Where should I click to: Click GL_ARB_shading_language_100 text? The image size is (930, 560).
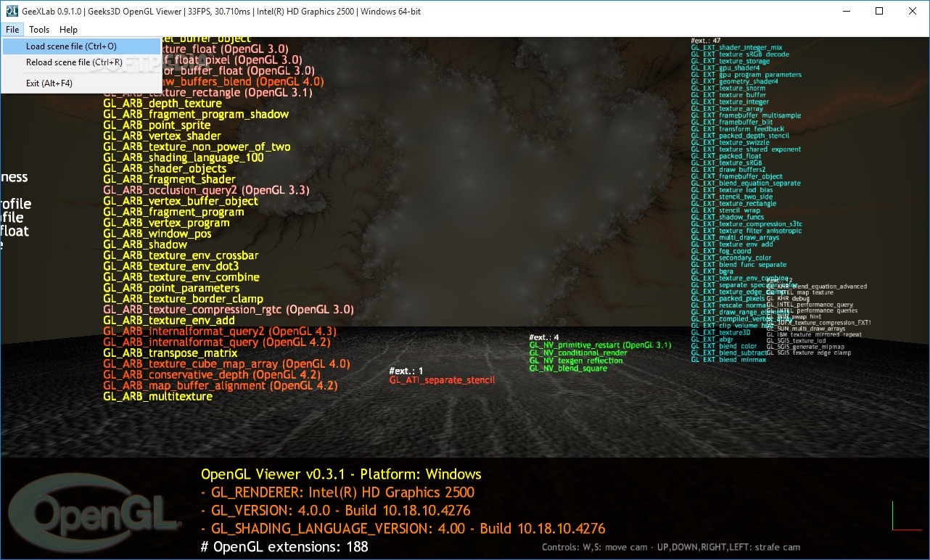pyautogui.click(x=184, y=157)
